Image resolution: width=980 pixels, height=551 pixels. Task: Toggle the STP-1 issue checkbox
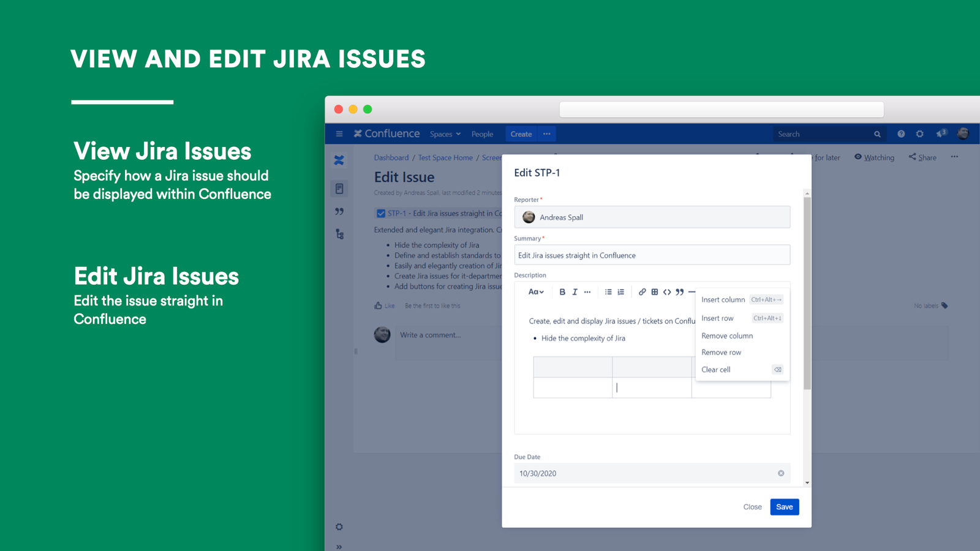pyautogui.click(x=381, y=214)
